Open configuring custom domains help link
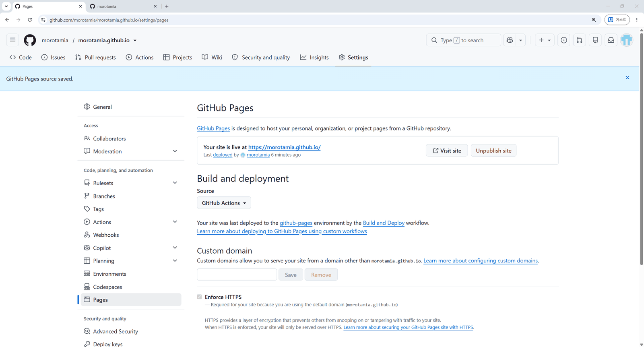Screen dimensions: 644x347 tap(481, 261)
